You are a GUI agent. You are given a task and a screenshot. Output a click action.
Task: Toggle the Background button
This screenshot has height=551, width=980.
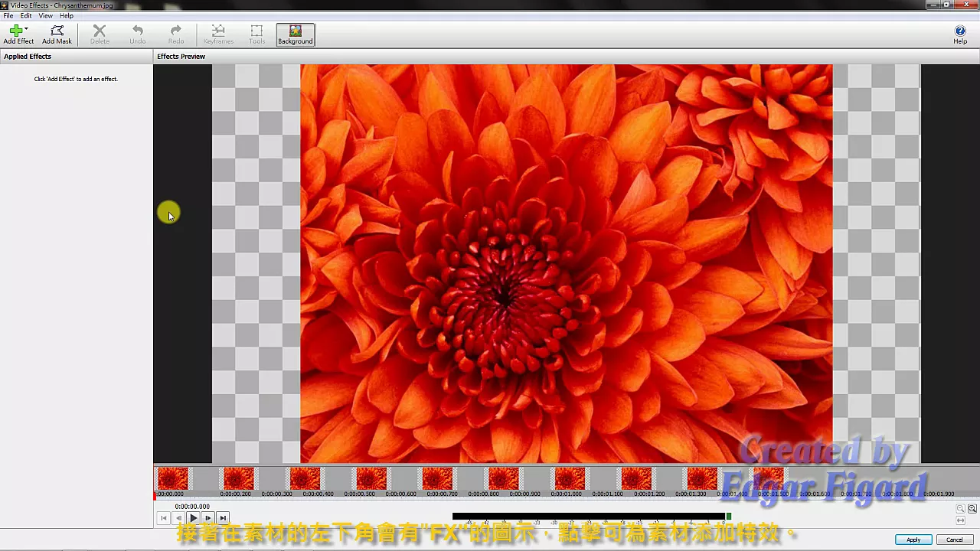click(x=295, y=34)
